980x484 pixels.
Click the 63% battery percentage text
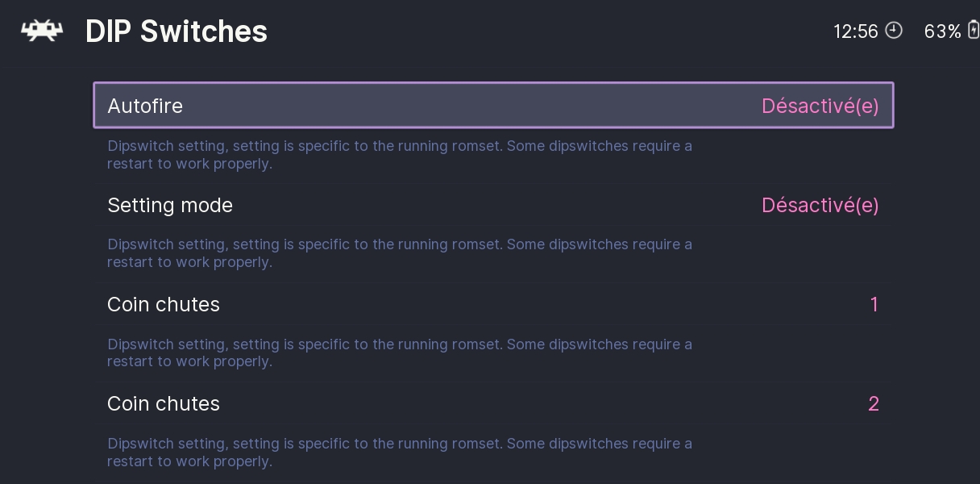pyautogui.click(x=942, y=31)
